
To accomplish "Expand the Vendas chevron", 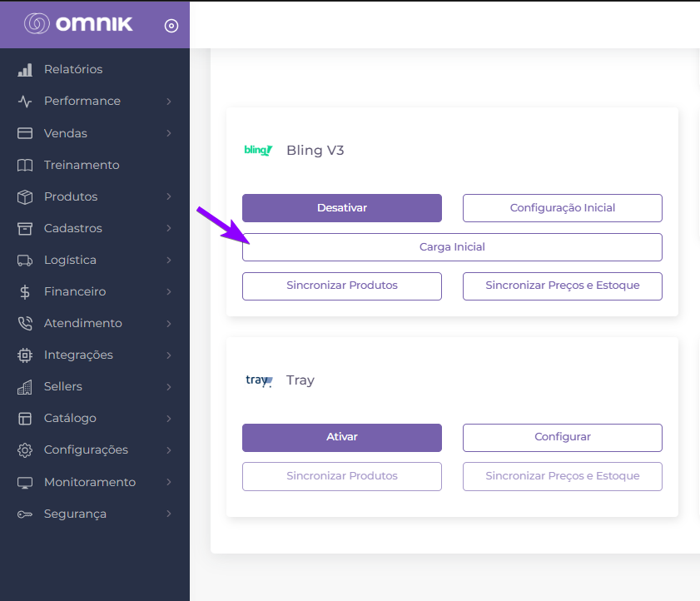I will coord(169,133).
